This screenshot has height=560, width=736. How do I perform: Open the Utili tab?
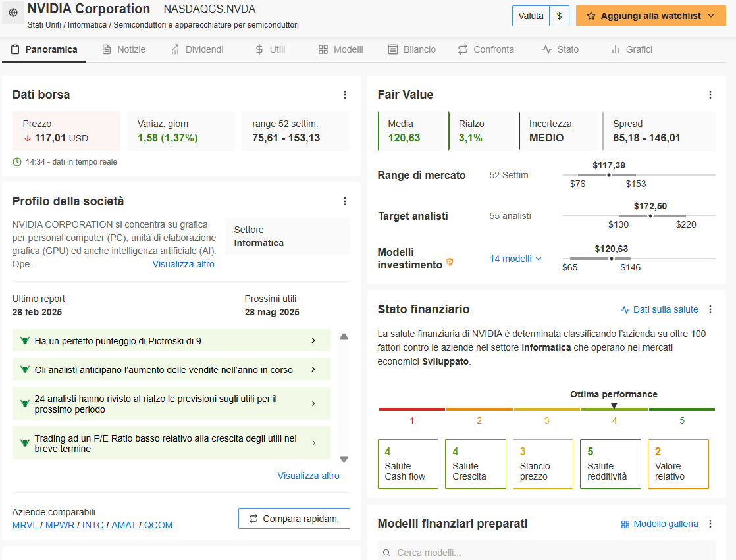pos(270,50)
